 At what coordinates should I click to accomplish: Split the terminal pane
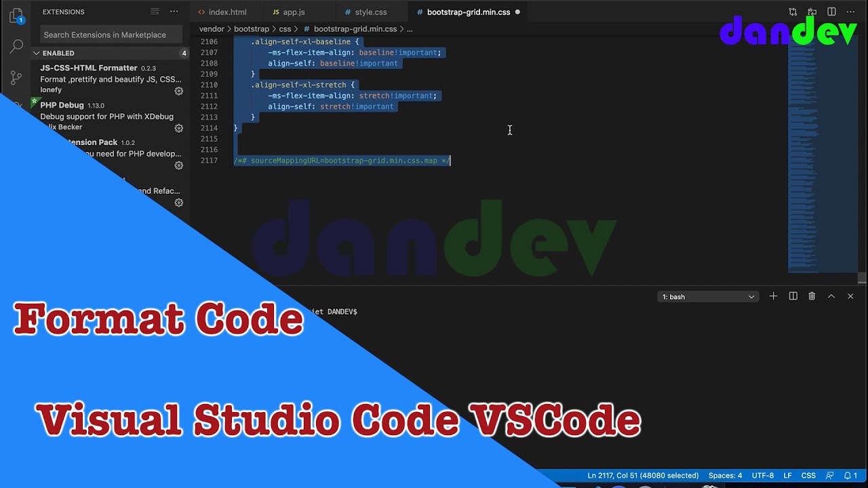tap(793, 296)
